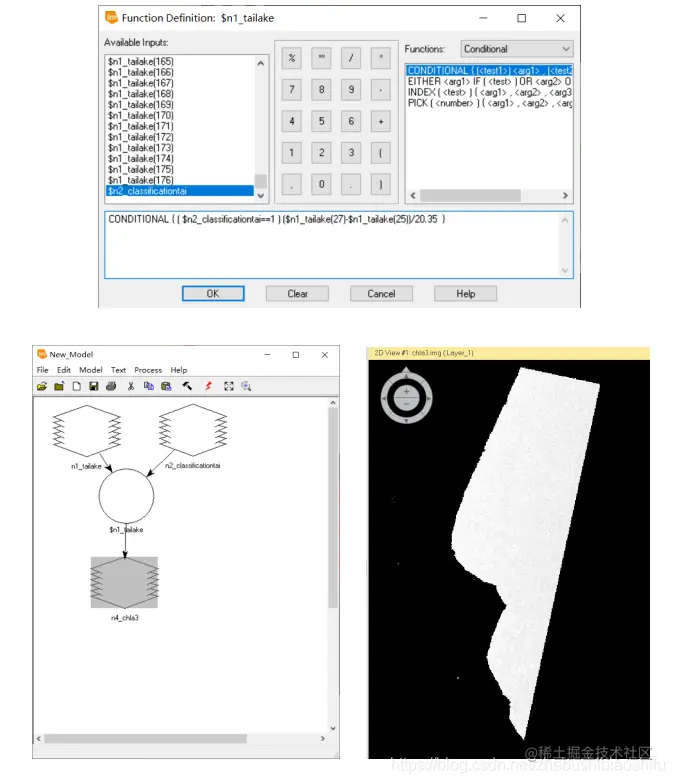674x783 pixels.
Task: Insert the power ** operator
Action: click(322, 58)
